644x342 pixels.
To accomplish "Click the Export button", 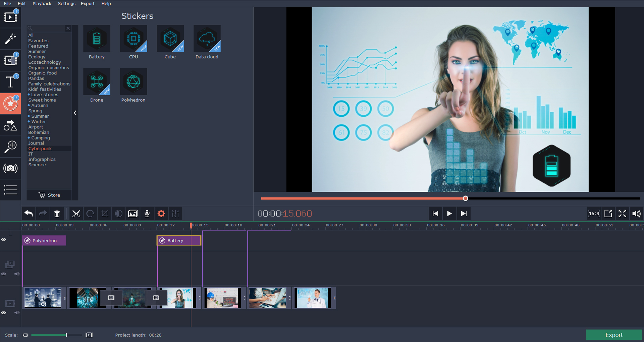I will (614, 335).
